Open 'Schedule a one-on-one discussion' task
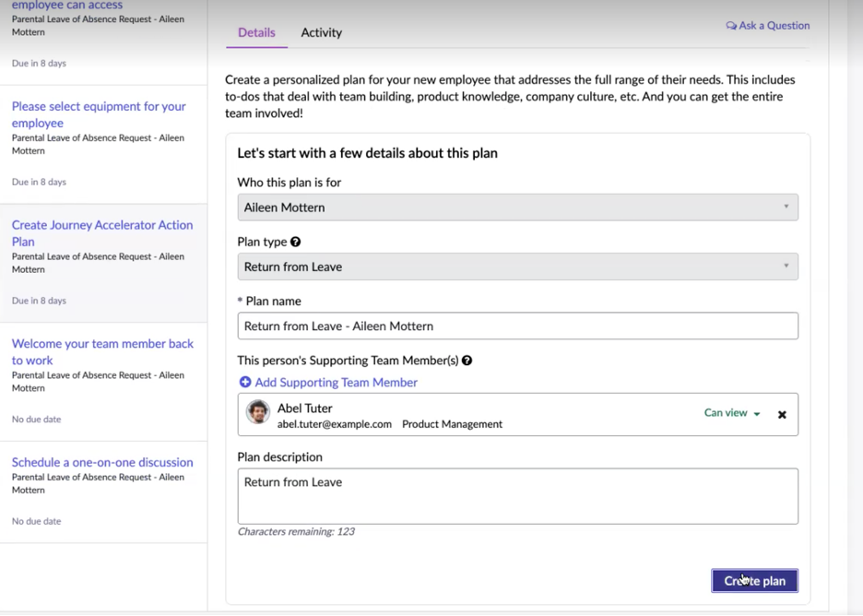Screen dimensions: 863x616 point(102,462)
